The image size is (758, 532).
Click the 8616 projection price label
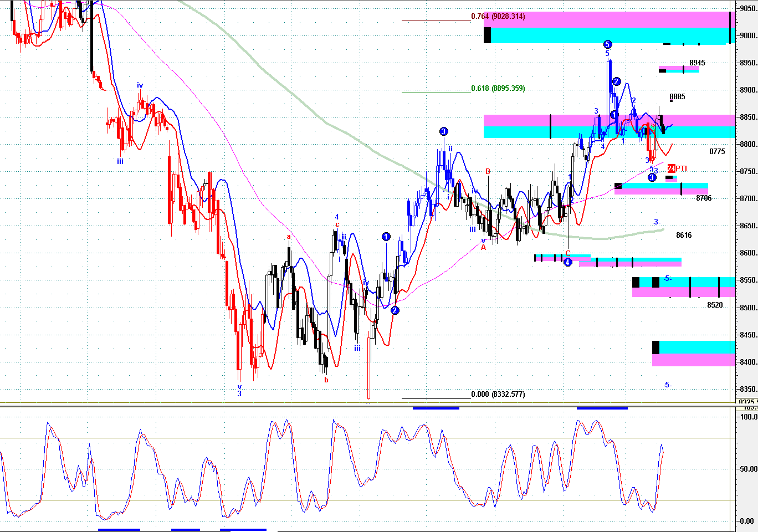(684, 236)
